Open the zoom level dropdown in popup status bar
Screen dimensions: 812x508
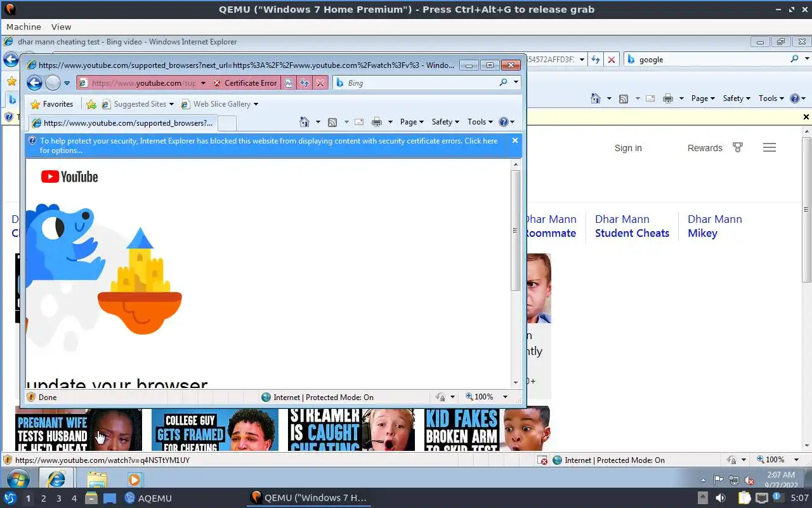coord(505,397)
